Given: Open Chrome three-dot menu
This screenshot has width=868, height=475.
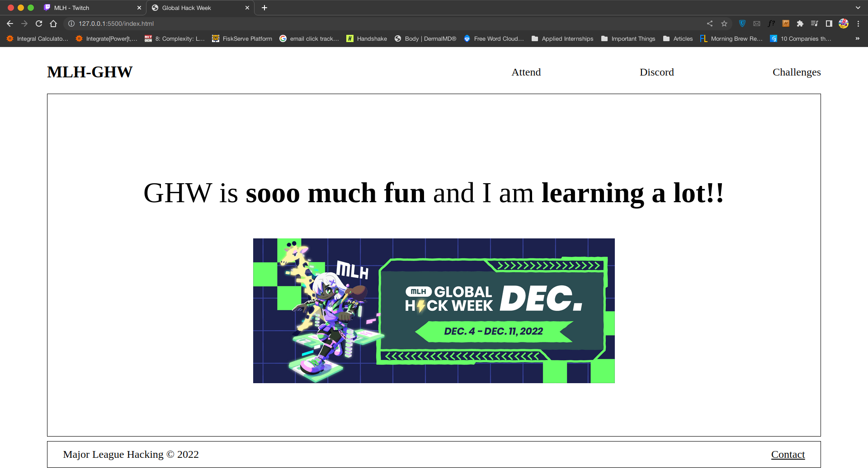Looking at the screenshot, I should pos(858,24).
